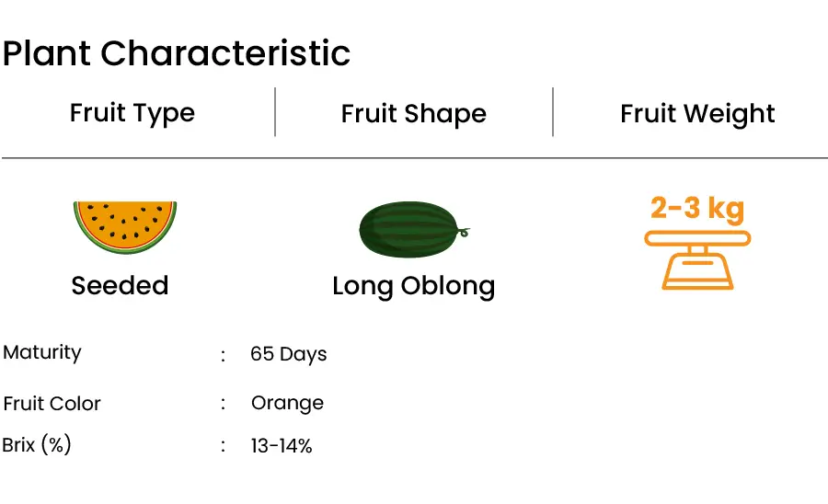The width and height of the screenshot is (828, 504).
Task: Click the Orange fruit color value
Action: point(287,404)
